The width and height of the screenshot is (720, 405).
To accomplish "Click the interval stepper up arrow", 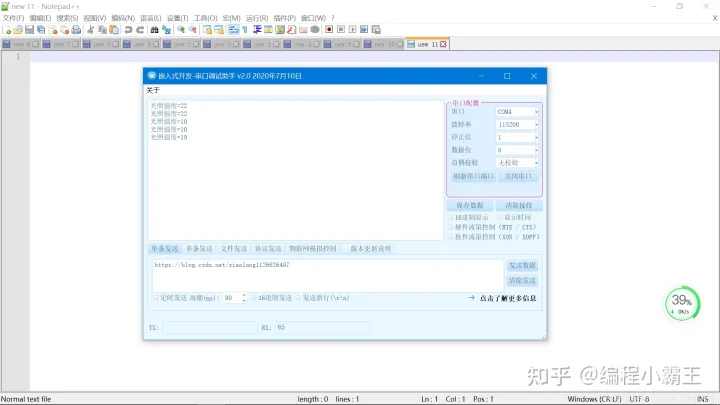I will 243,295.
